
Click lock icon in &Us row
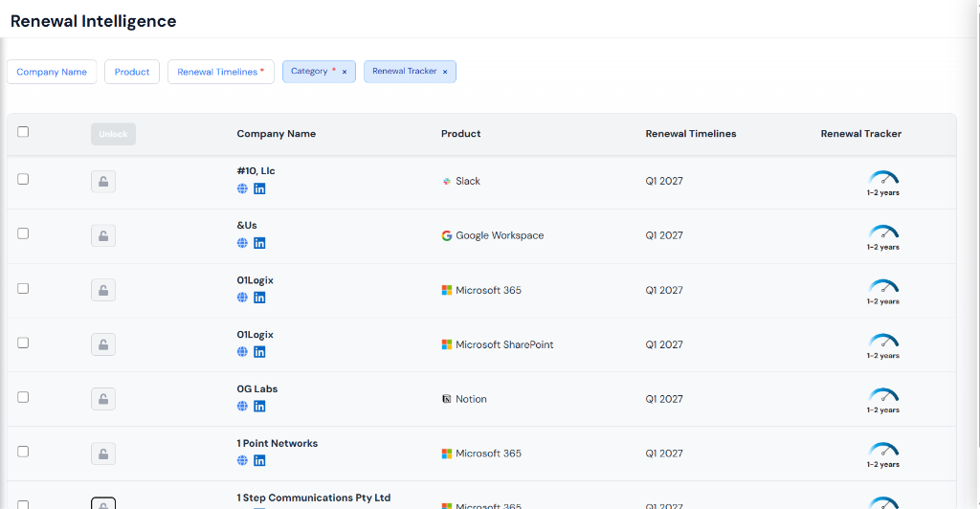(x=103, y=235)
